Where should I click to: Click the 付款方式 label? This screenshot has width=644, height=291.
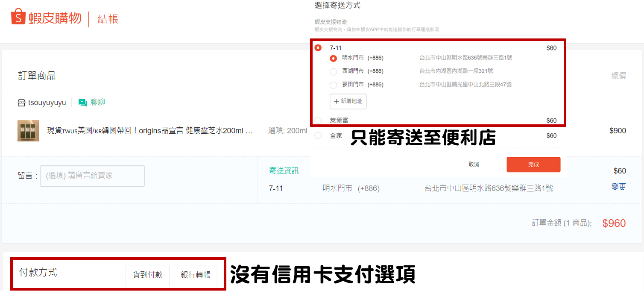click(38, 273)
